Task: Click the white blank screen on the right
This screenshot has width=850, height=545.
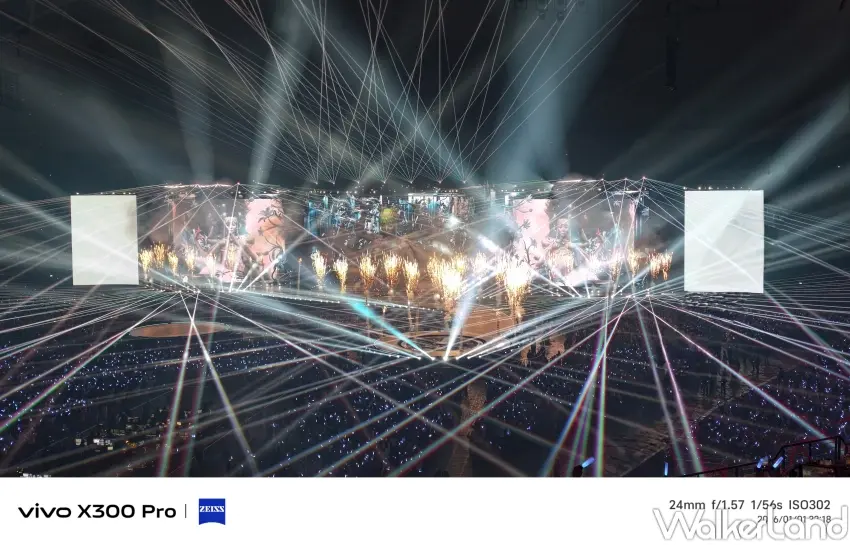Action: 724,241
